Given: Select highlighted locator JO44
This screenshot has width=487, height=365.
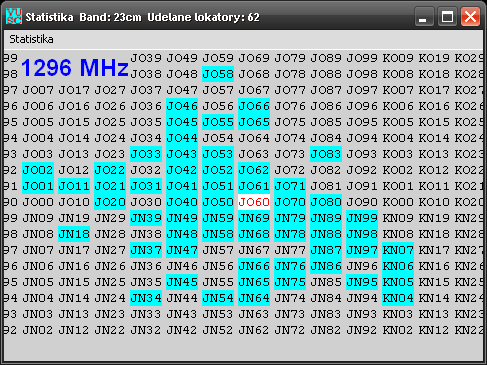Looking at the screenshot, I should (182, 138).
